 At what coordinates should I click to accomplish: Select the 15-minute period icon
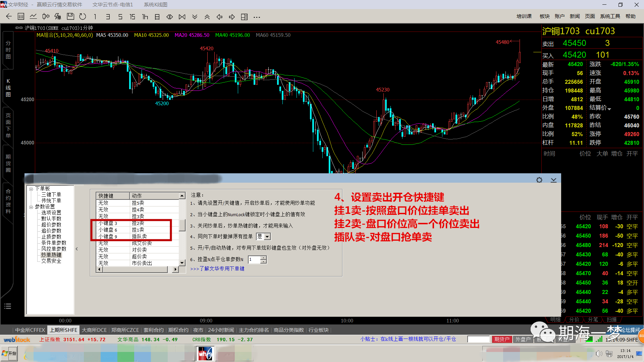(x=132, y=17)
